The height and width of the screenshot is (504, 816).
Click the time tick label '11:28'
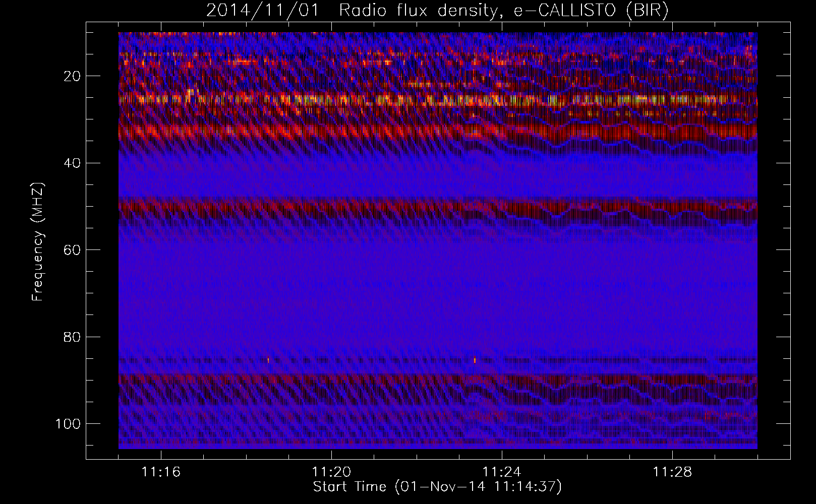(672, 472)
